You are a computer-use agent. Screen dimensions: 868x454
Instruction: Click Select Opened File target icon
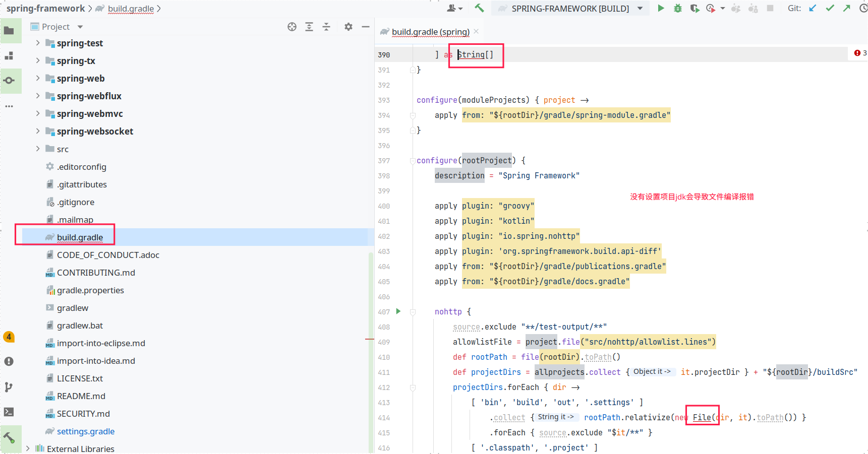pos(292,27)
